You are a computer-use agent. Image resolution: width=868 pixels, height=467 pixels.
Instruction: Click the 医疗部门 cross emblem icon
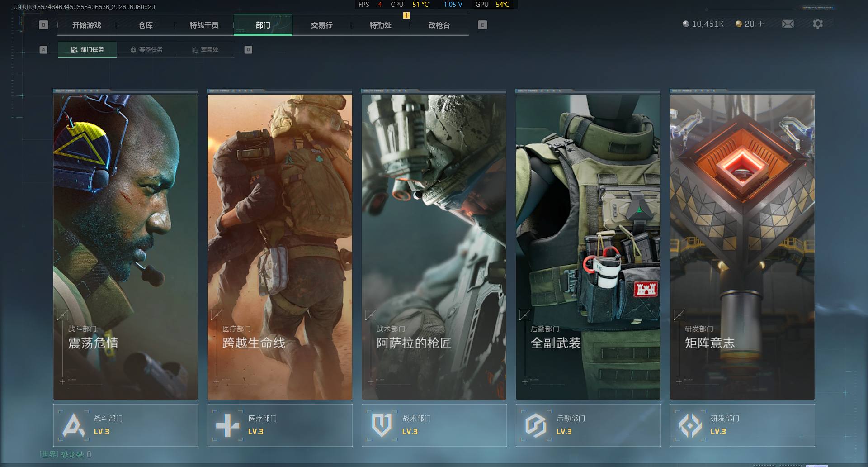(228, 425)
